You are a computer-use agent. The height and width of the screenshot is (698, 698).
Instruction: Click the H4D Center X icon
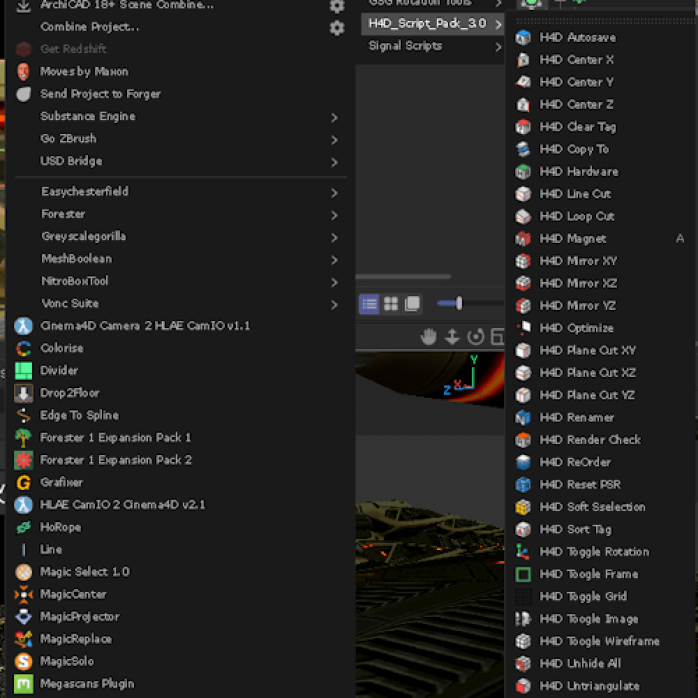[523, 60]
